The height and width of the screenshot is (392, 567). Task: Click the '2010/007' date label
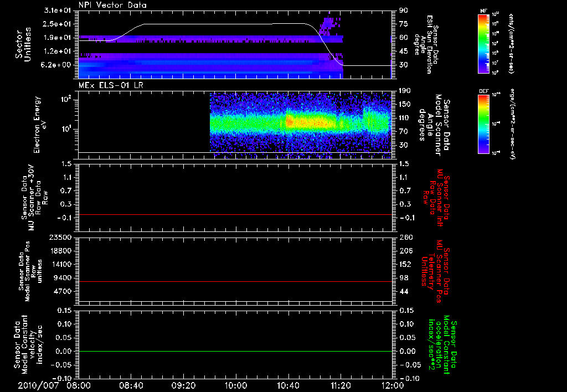(38, 385)
